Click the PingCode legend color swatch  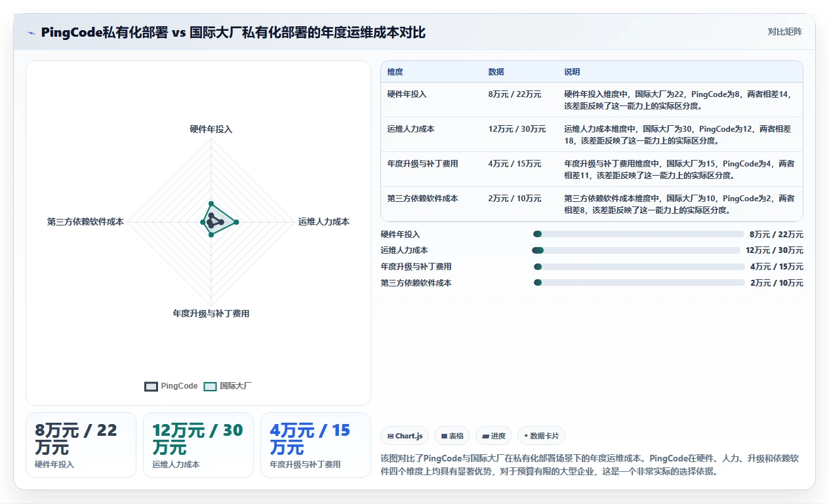151,386
